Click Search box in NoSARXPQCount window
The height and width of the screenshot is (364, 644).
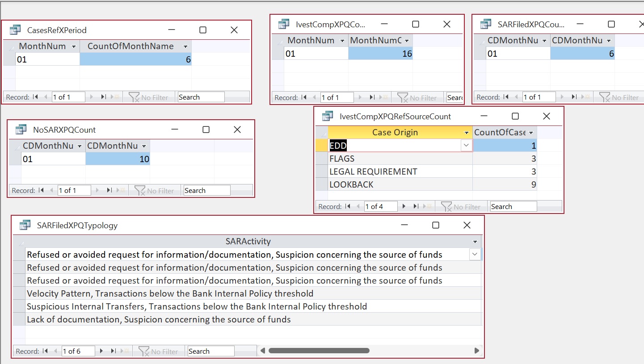[207, 190]
